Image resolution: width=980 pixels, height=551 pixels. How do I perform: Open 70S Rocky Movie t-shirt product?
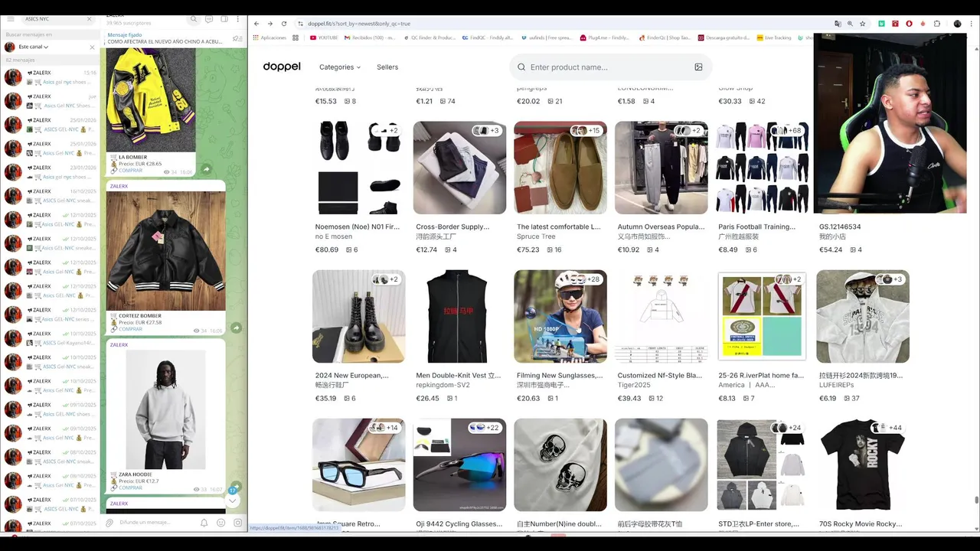coord(863,465)
